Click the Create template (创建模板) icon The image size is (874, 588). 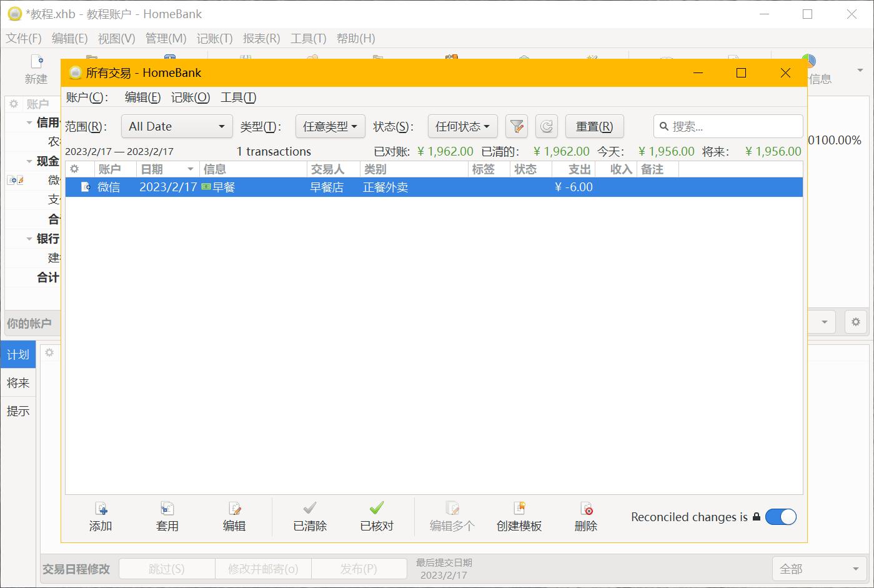[x=519, y=509]
